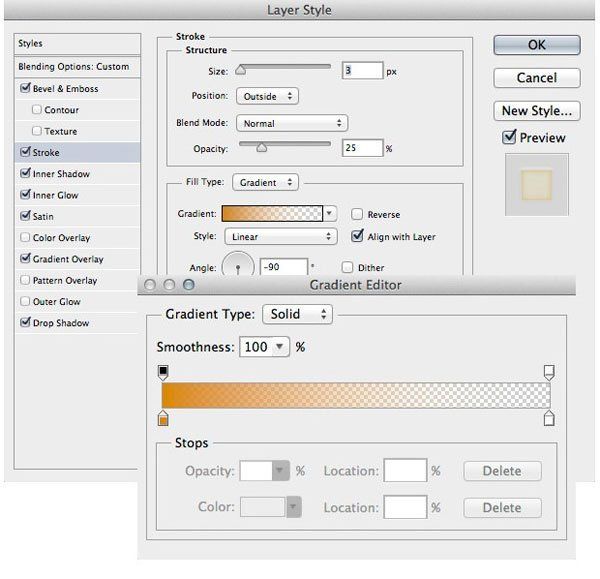Click the Stops Opacity value field
This screenshot has width=600, height=579.
click(256, 470)
